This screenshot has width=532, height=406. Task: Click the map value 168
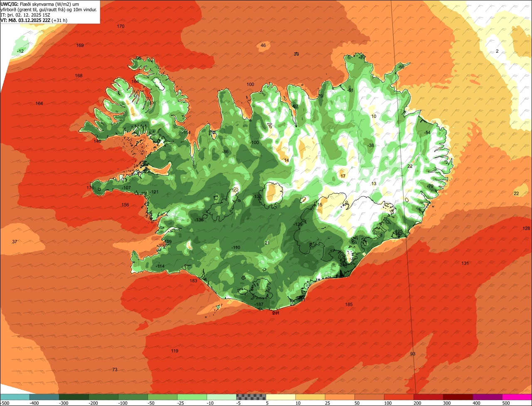79,76
